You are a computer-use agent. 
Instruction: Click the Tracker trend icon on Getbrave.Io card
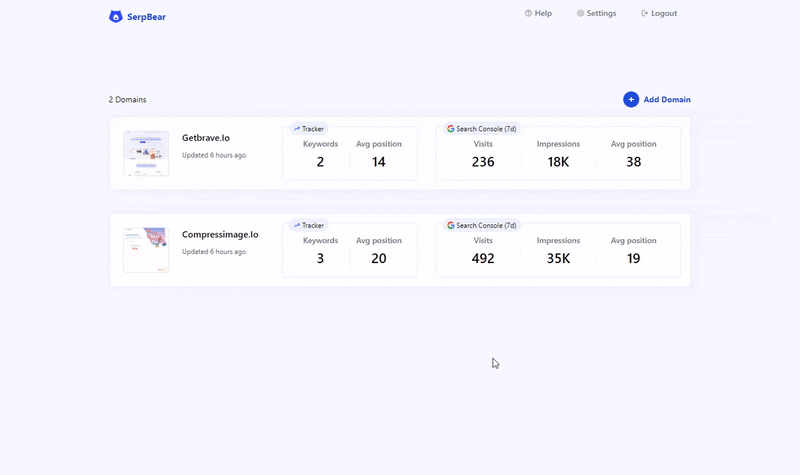click(296, 129)
